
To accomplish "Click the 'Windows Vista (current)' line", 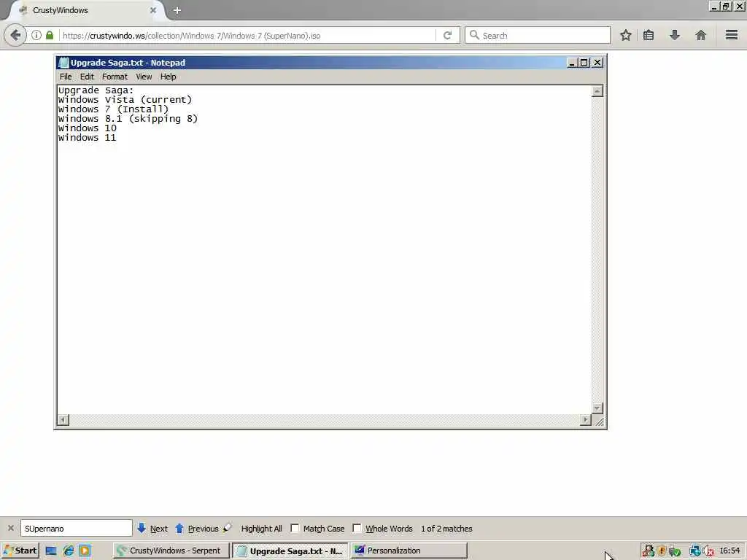I will [125, 99].
